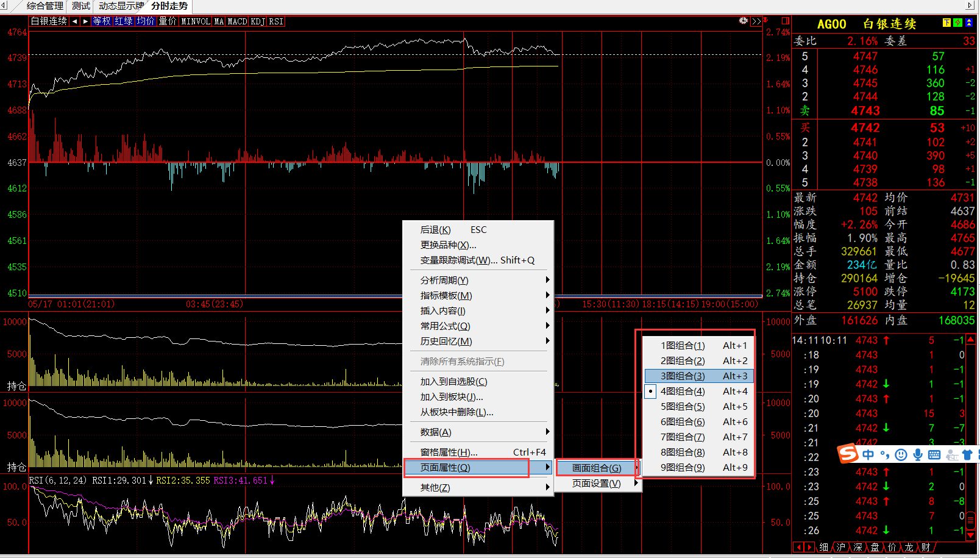Click the right arrow at tick-tab strip bottom

click(809, 547)
